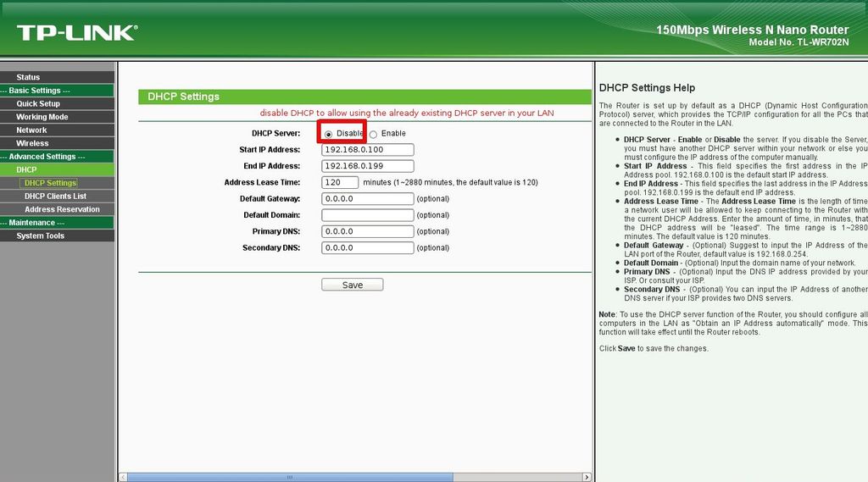Image resolution: width=868 pixels, height=482 pixels.
Task: Open the Wireless menu item
Action: coord(57,143)
